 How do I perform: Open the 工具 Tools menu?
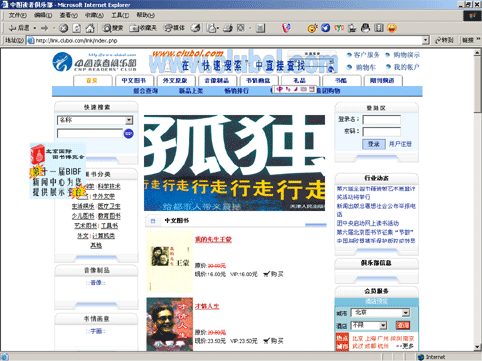(x=120, y=15)
